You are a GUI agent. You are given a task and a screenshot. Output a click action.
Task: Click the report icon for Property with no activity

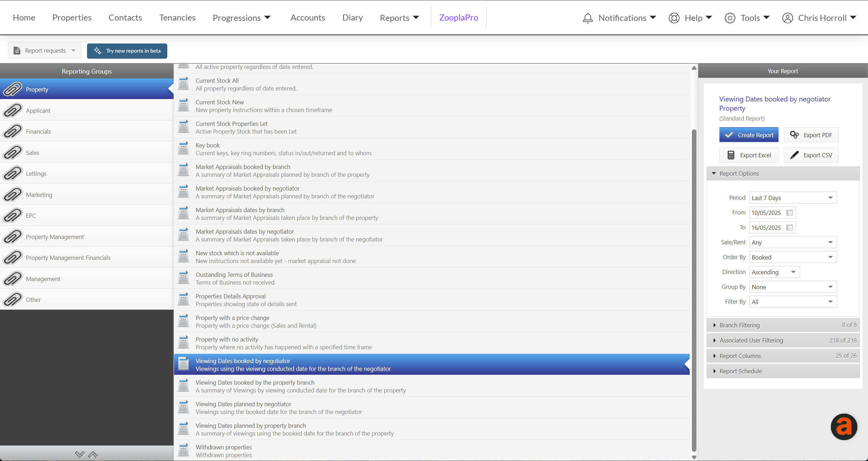(183, 343)
